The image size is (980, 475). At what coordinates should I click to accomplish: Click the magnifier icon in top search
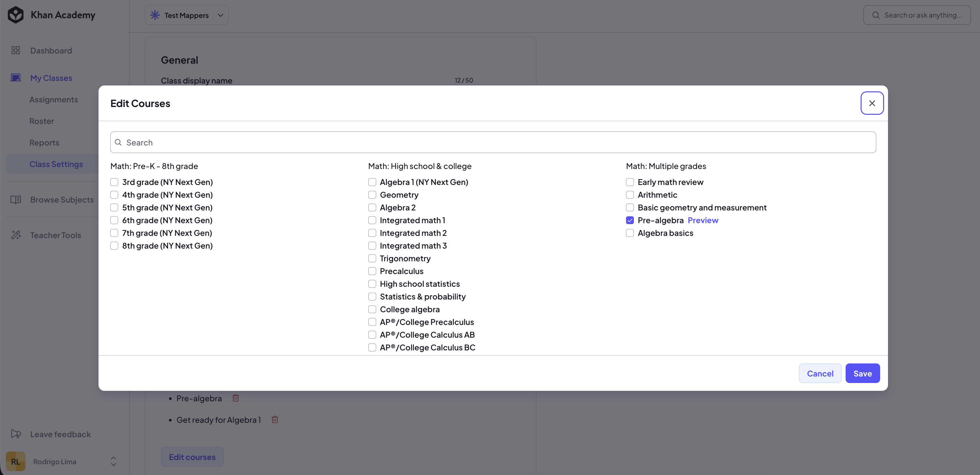point(876,15)
